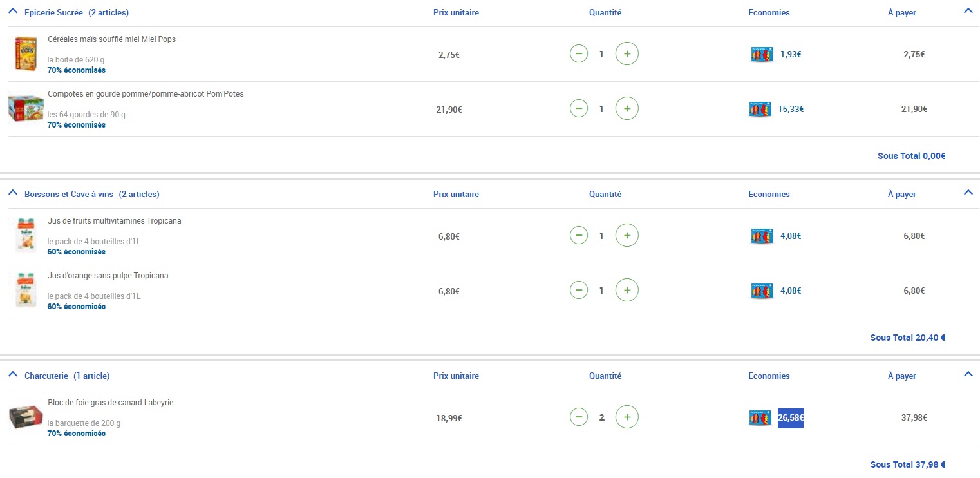
Task: Increase quantity of Pom'Potes compotes
Action: 627,109
